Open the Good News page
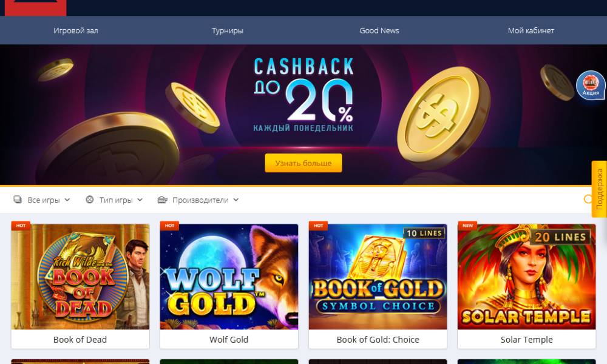 (379, 30)
